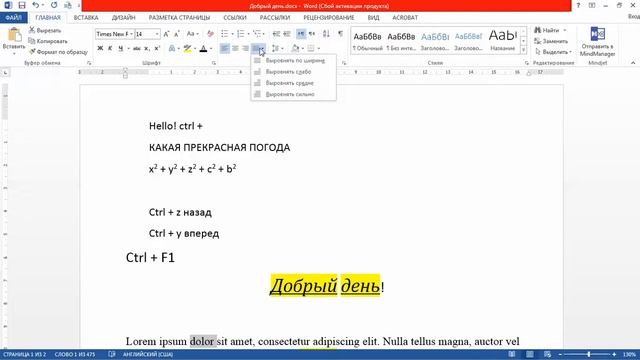Apply the Обычный style
Screen dimensions: 640x360
click(367, 41)
